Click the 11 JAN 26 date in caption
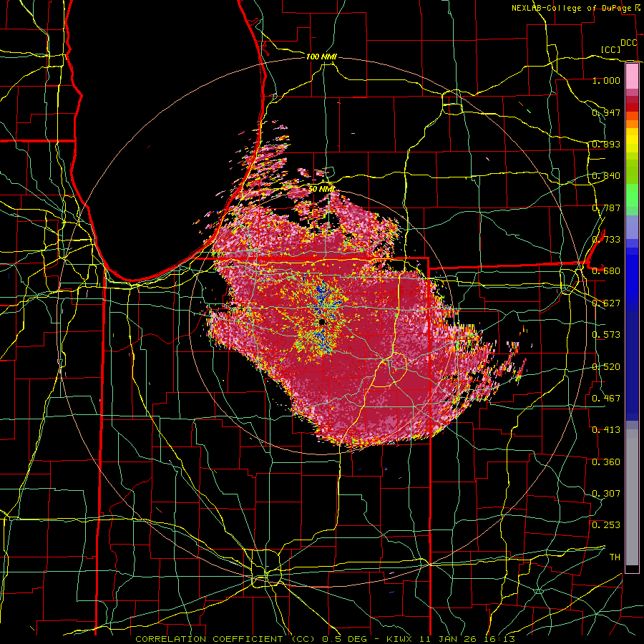The width and height of the screenshot is (644, 644). click(x=447, y=639)
